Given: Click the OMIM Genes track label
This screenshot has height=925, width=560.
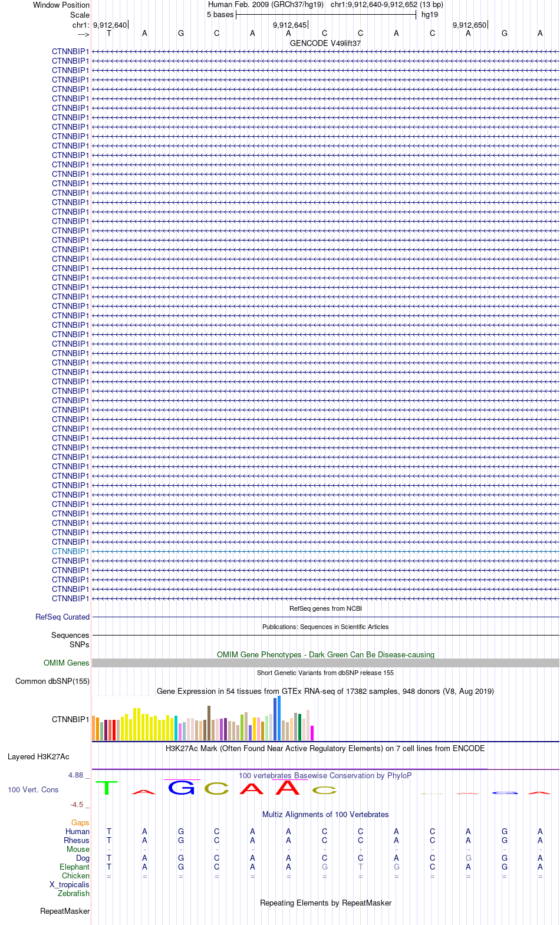Looking at the screenshot, I should click(x=67, y=663).
